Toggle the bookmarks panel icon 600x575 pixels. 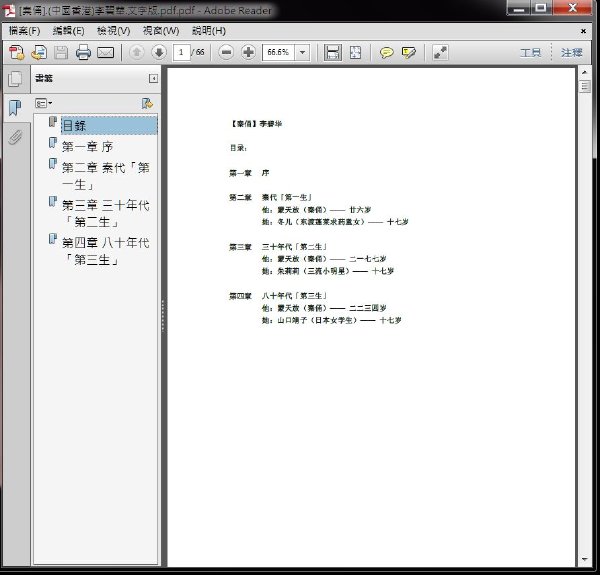pyautogui.click(x=15, y=108)
